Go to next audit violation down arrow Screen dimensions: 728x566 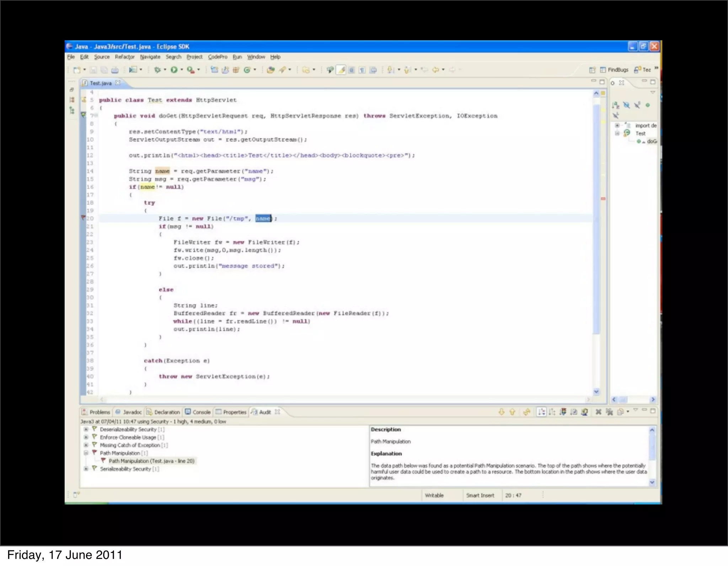point(502,412)
